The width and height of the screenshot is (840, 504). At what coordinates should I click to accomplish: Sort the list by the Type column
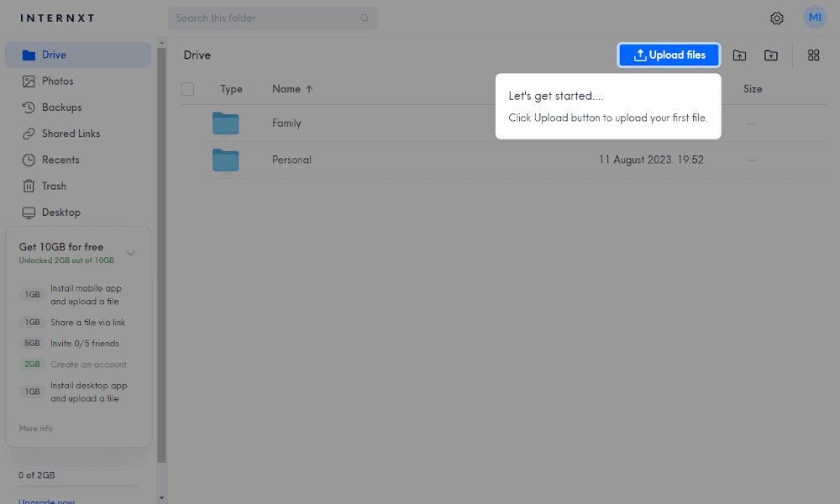tap(231, 89)
